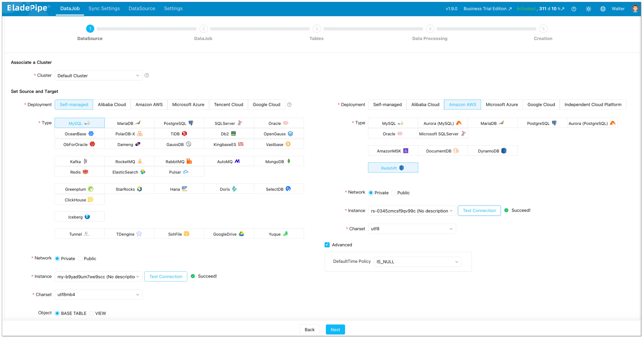Image resolution: width=644 pixels, height=339 pixels.
Task: Choose ElasticSearch source type
Action: tap(129, 172)
